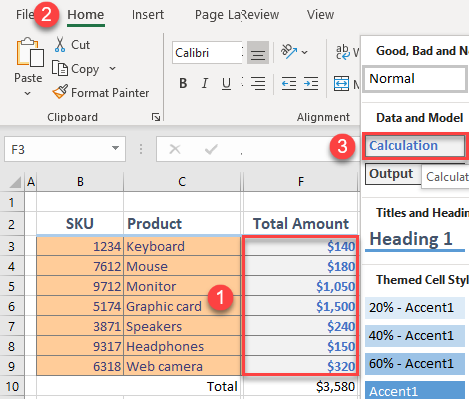Viewport: 469px width, 399px height.
Task: Toggle Italic formatting
Action: pyautogui.click(x=205, y=83)
